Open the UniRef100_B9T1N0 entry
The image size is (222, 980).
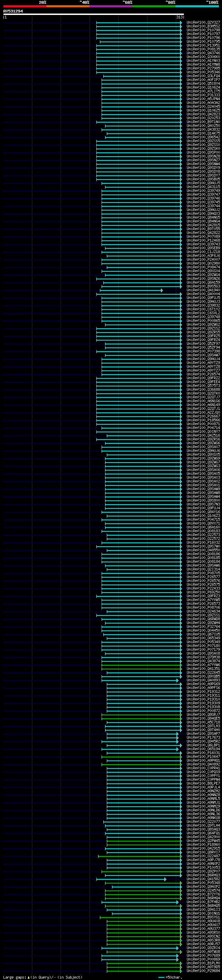pyautogui.click(x=203, y=122)
